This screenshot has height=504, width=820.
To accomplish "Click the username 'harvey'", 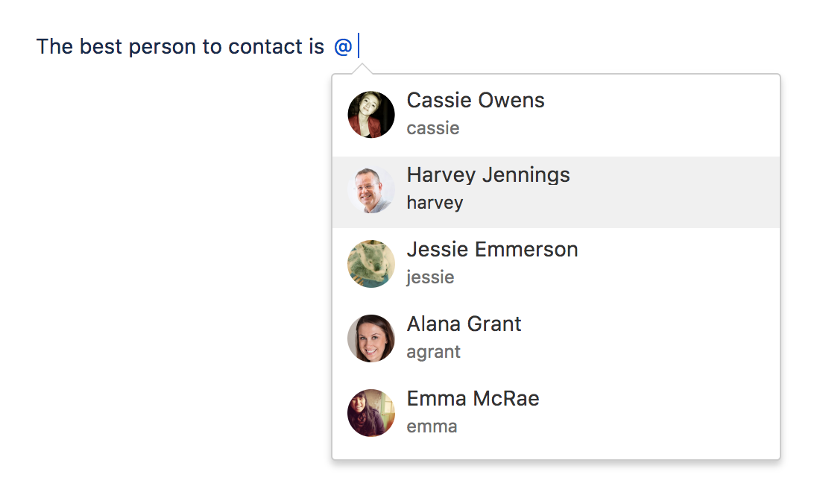I will pos(435,204).
